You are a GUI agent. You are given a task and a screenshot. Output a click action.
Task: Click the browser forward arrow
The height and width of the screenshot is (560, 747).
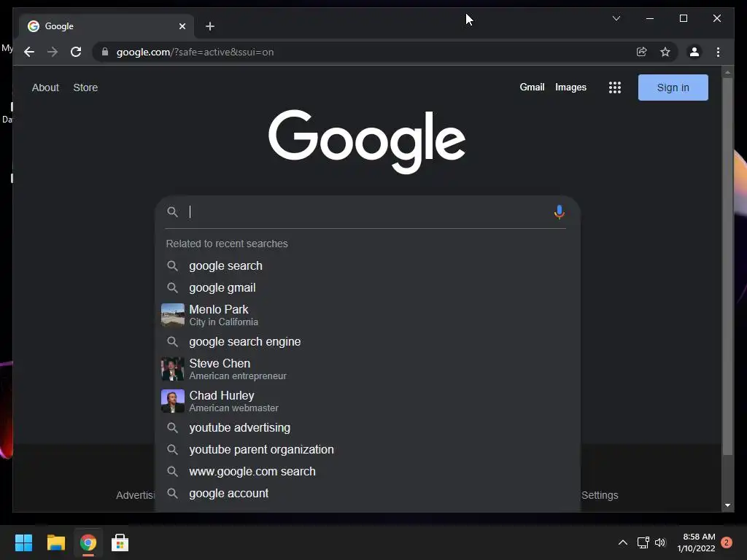pos(53,52)
